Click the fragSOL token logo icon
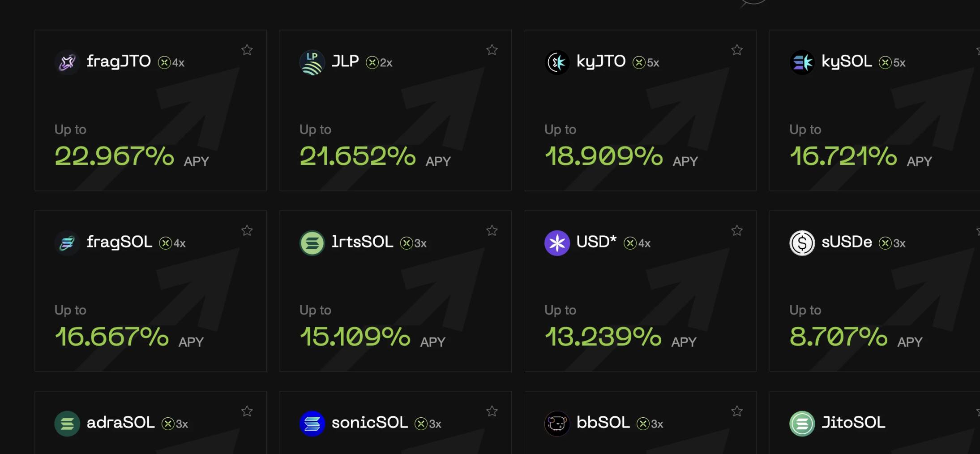The height and width of the screenshot is (454, 980). click(x=67, y=243)
